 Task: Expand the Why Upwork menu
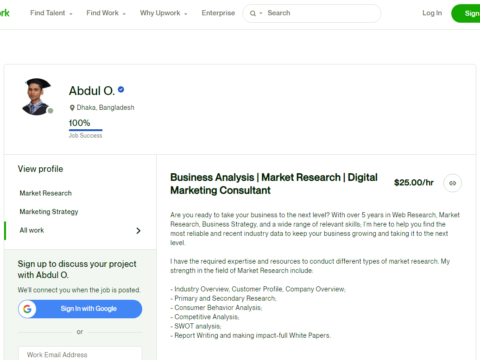coord(163,13)
